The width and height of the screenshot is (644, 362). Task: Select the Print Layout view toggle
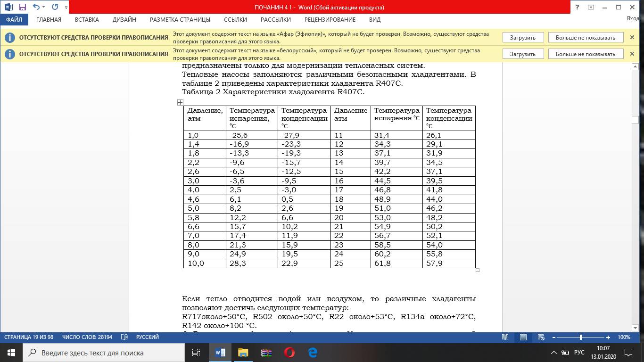tap(523, 337)
